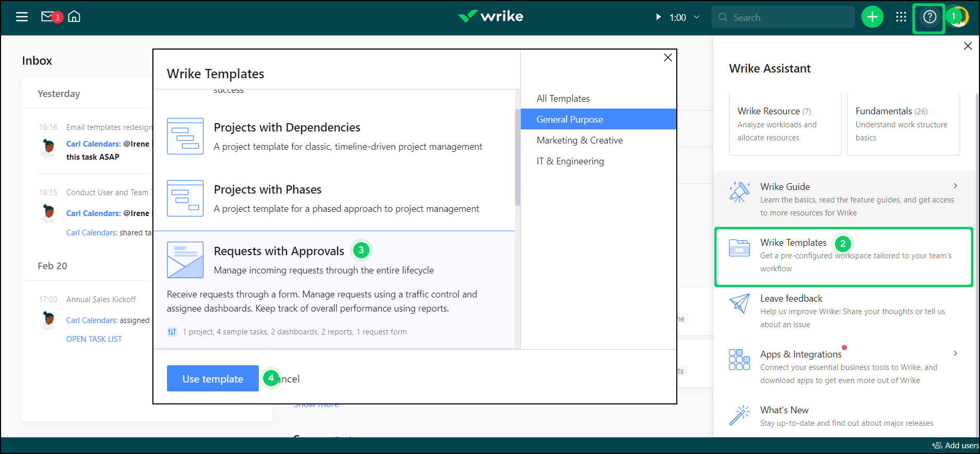
Task: Start the timer with the play icon
Action: click(659, 17)
